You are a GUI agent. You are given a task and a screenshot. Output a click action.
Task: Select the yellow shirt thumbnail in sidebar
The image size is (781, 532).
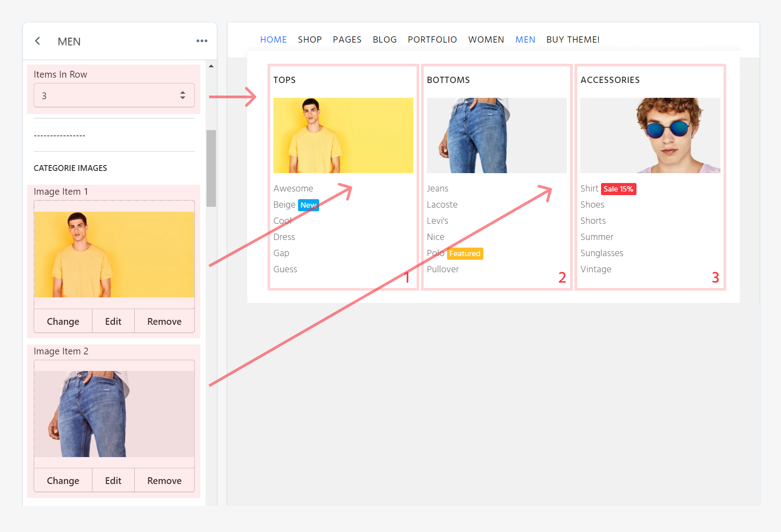point(114,254)
